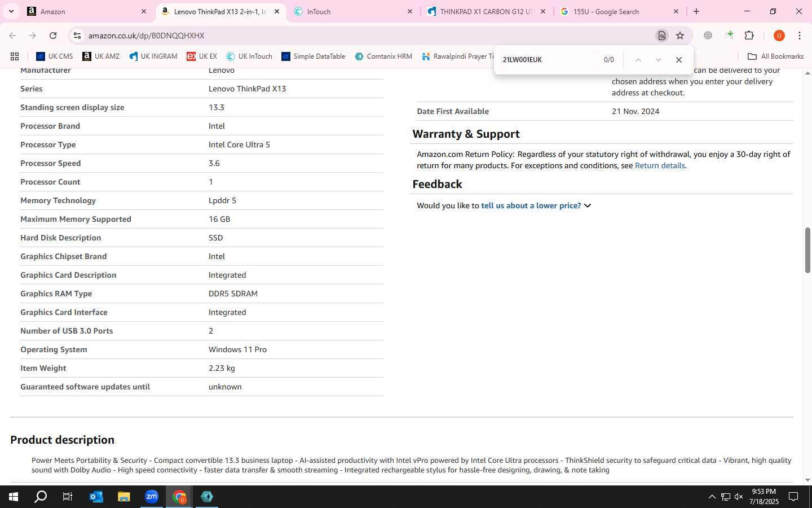This screenshot has height=508, width=812.
Task: Open UK INGRAM bookmark
Action: [x=153, y=56]
